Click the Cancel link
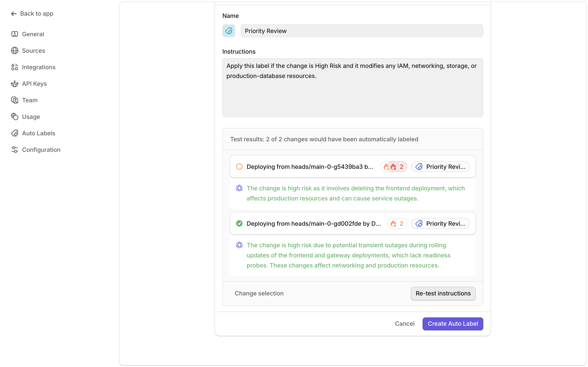This screenshot has width=588, height=367. coord(404,324)
